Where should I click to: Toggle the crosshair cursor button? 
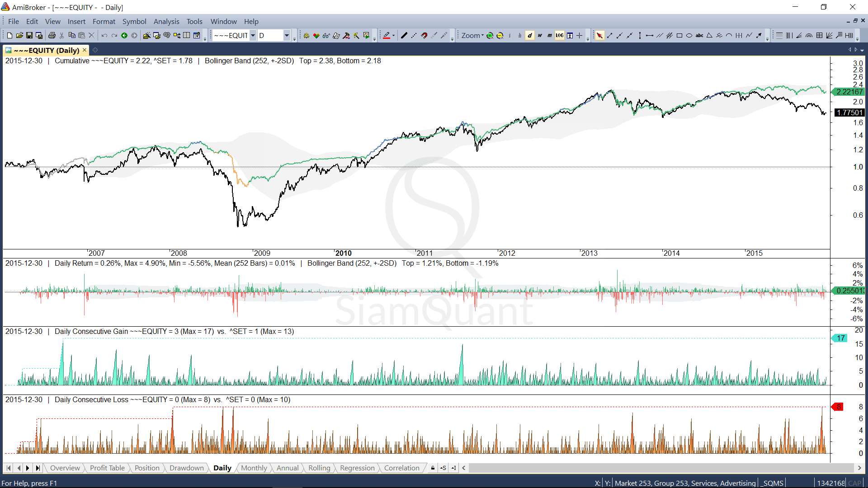tap(580, 36)
